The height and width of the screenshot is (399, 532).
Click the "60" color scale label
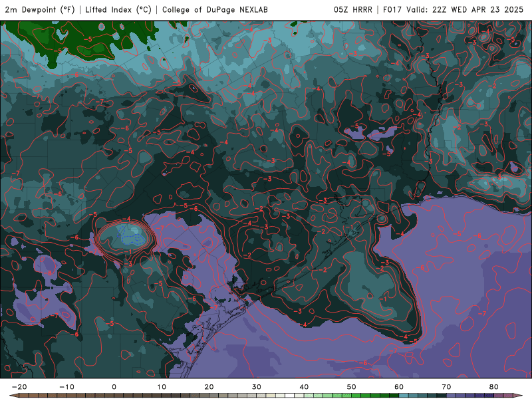point(399,387)
